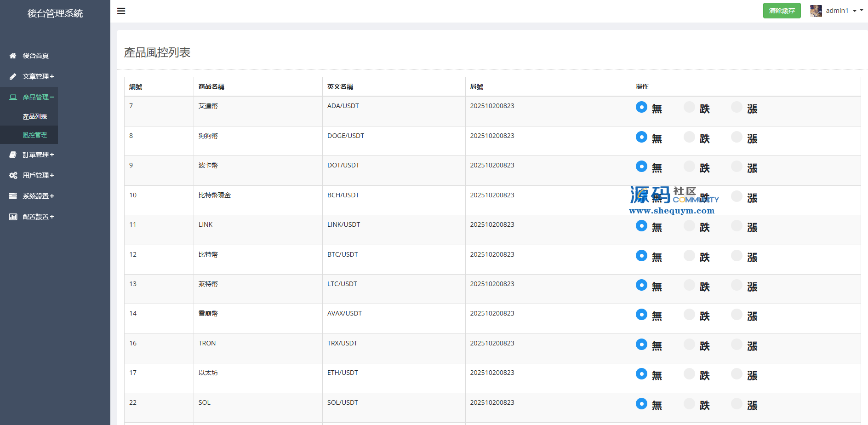Click the green 清除緩存 button
The height and width of the screenshot is (425, 868).
point(782,11)
